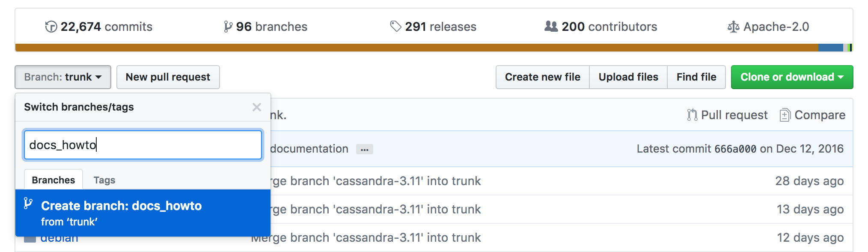Click the branches fork icon

(228, 27)
